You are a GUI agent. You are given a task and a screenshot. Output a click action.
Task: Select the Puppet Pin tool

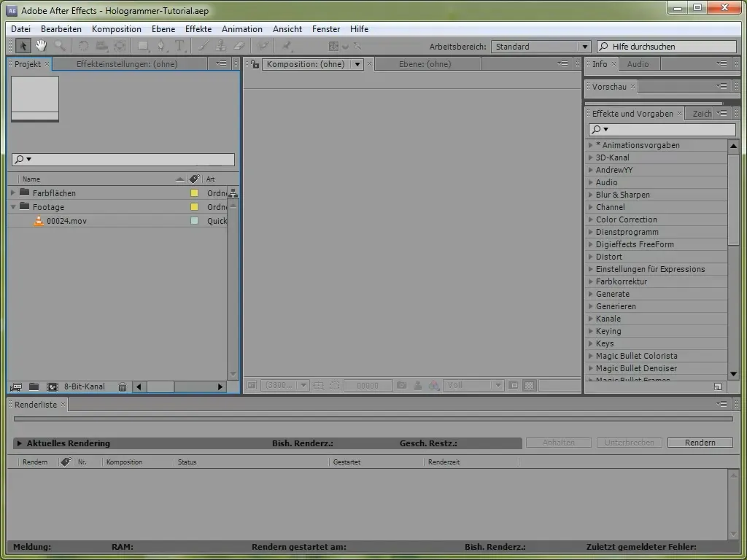286,46
